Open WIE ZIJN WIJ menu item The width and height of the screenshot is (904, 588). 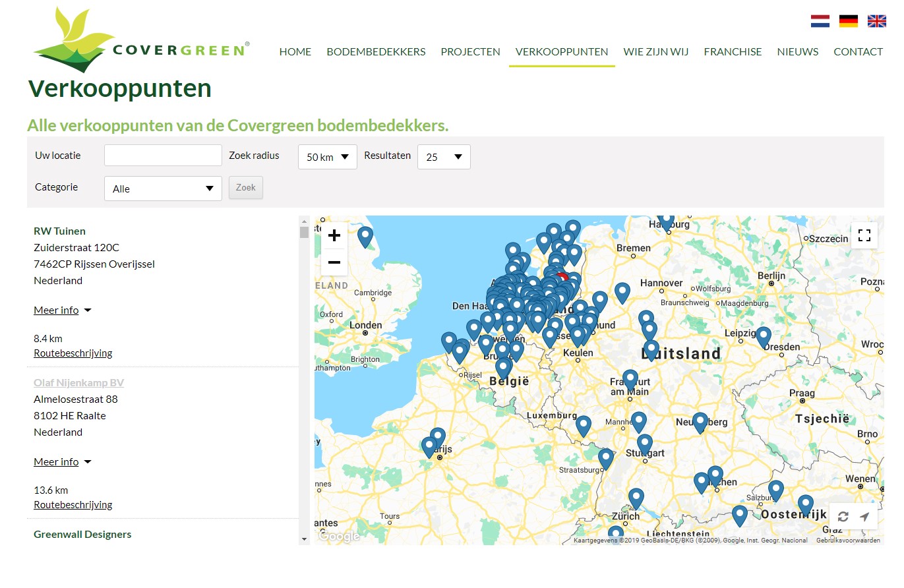(656, 51)
